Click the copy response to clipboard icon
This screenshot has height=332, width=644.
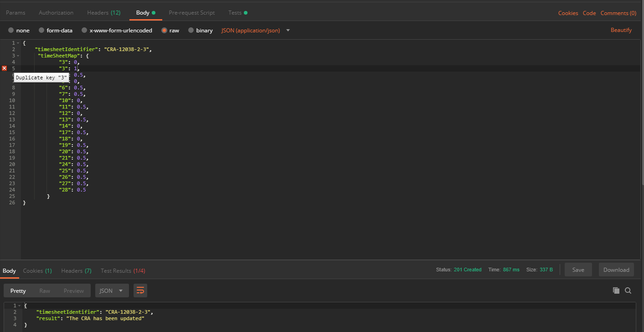pyautogui.click(x=616, y=290)
